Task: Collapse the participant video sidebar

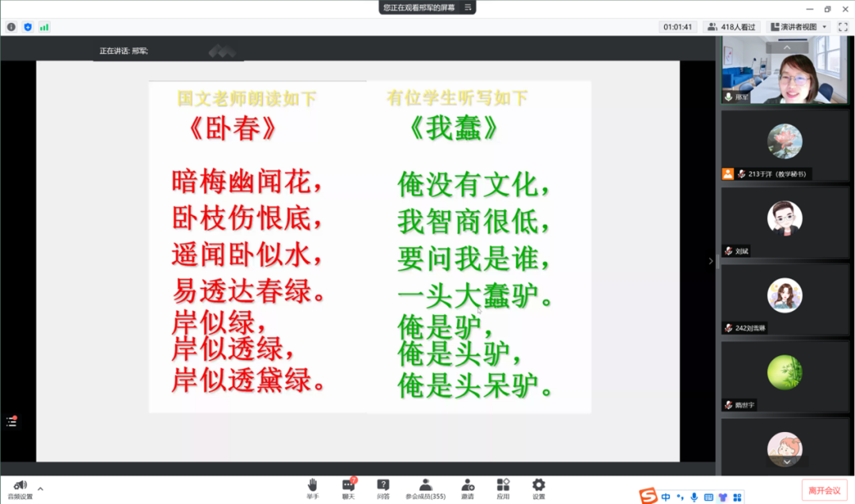Action: [711, 261]
